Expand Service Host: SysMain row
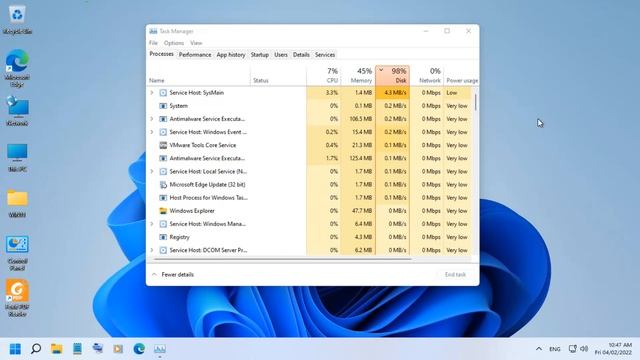The height and width of the screenshot is (360, 640). pos(152,93)
